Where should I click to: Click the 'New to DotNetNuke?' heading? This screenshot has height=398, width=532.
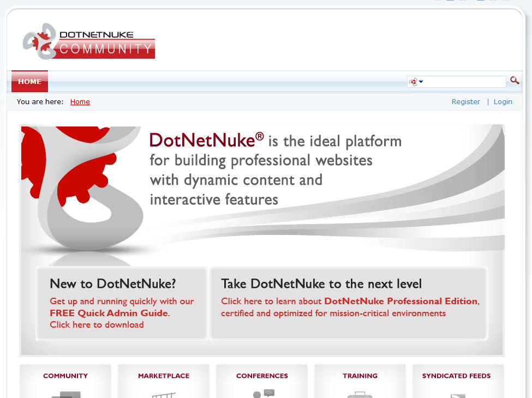coord(112,284)
